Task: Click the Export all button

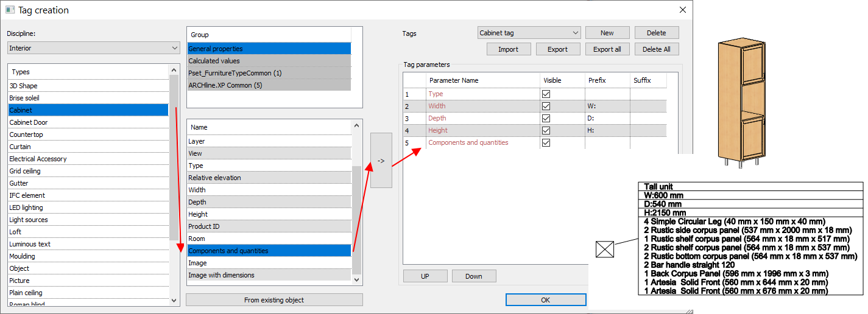Action: click(x=607, y=49)
